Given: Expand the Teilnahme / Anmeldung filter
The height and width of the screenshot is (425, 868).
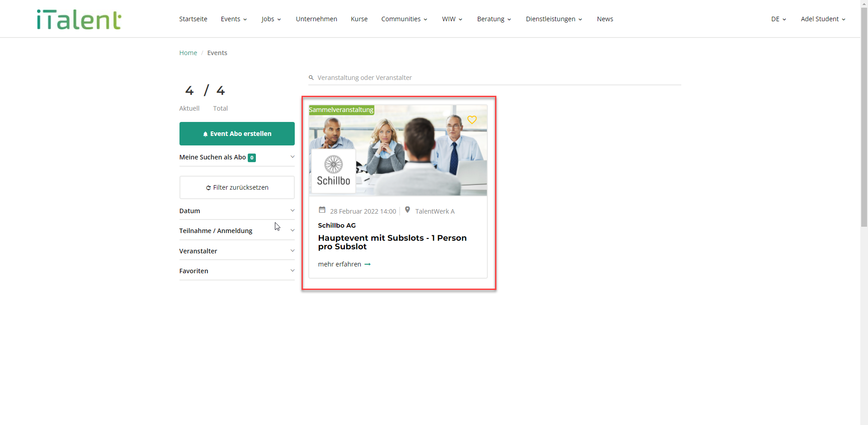Looking at the screenshot, I should tap(237, 231).
